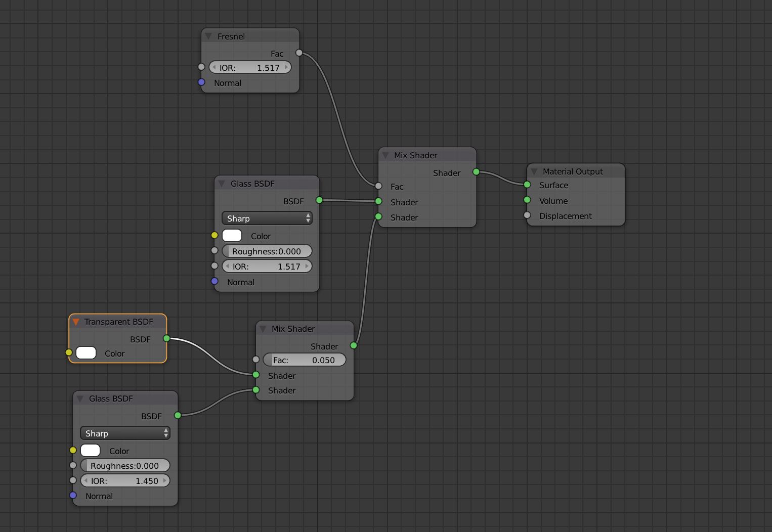Select the 1.450 Glass BSDF node by its title

111,398
